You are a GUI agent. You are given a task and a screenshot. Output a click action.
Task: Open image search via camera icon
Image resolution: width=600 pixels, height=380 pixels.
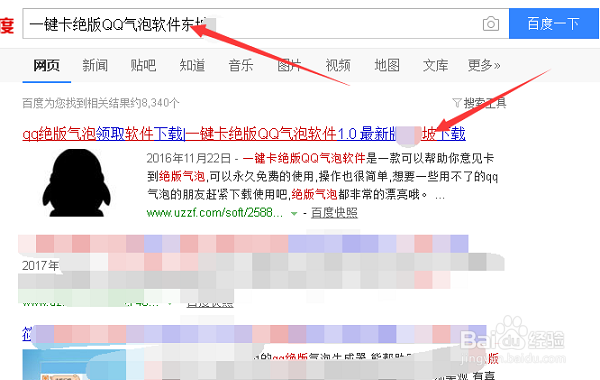(491, 24)
